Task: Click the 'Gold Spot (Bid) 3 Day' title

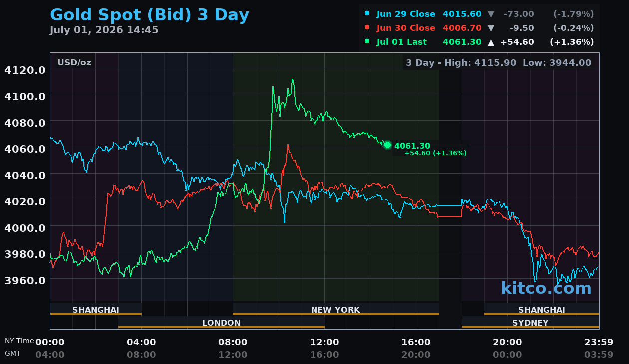Action: 149,15
